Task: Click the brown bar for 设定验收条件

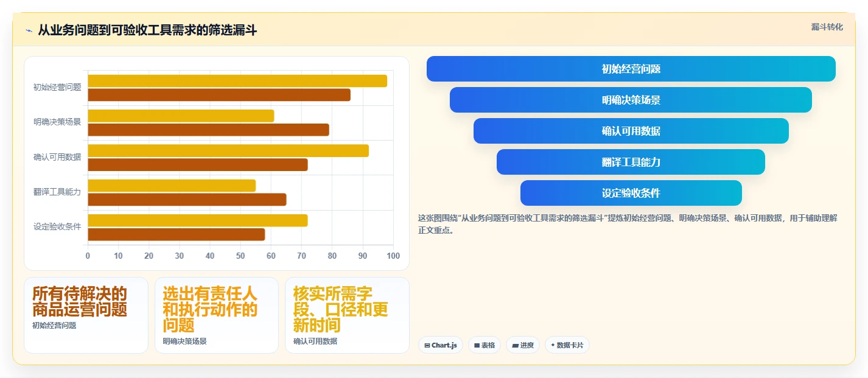Action: [x=177, y=234]
